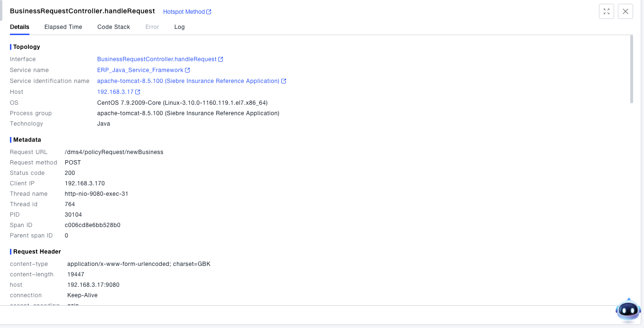The image size is (644, 328).
Task: Open ERP_Java_Service_Framework service link
Action: coord(140,70)
